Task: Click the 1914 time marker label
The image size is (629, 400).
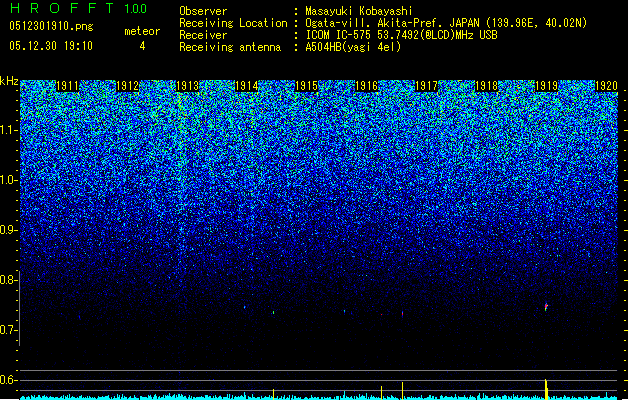Action: tap(246, 86)
